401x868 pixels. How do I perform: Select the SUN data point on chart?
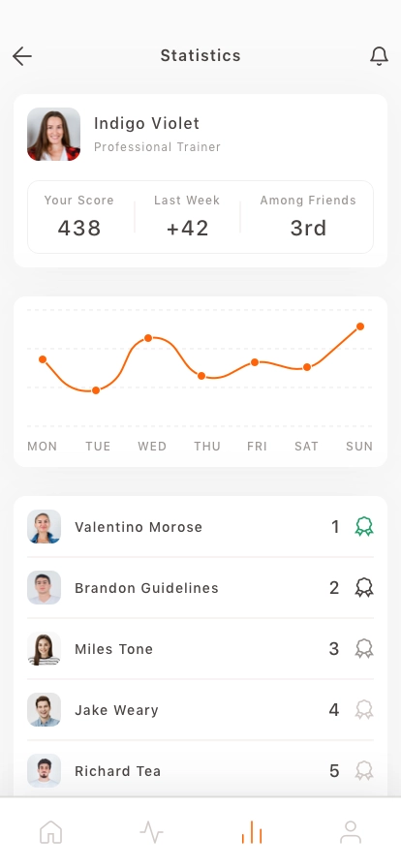360,326
